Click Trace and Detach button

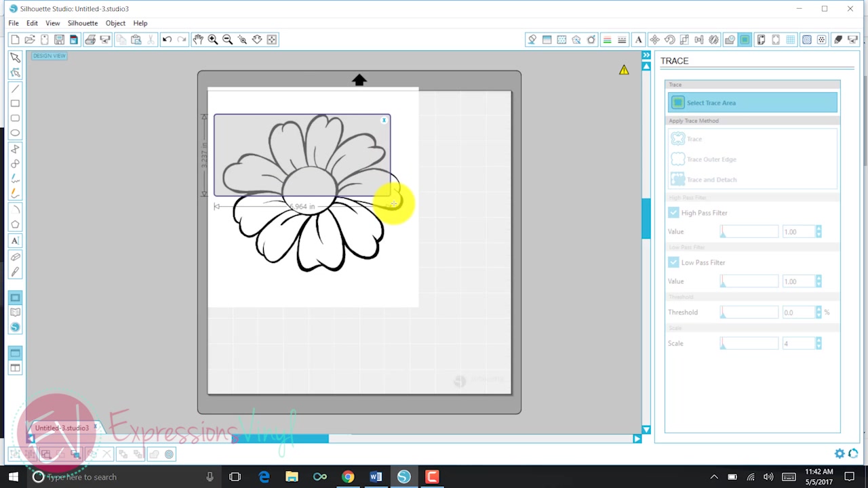click(753, 180)
